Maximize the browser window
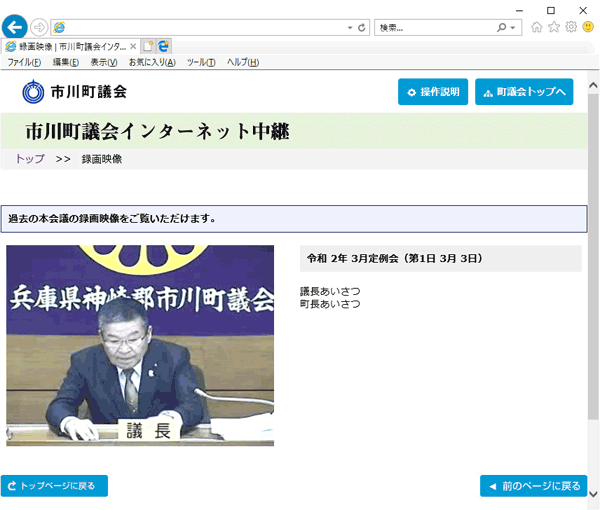 (x=551, y=10)
